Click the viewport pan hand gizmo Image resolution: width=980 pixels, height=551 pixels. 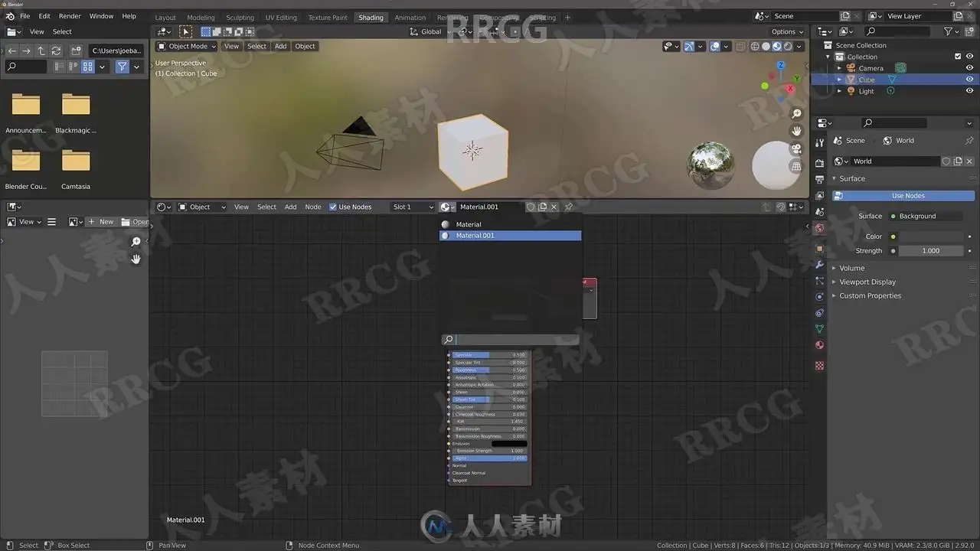tap(796, 131)
